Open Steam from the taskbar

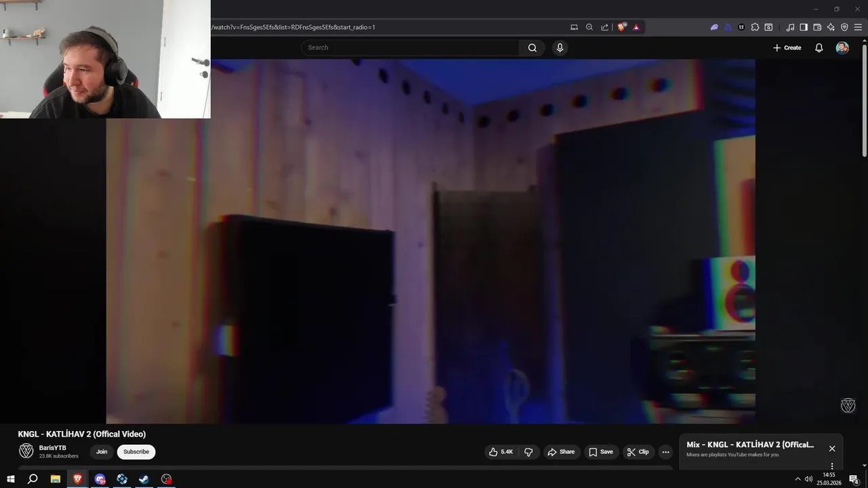144,479
